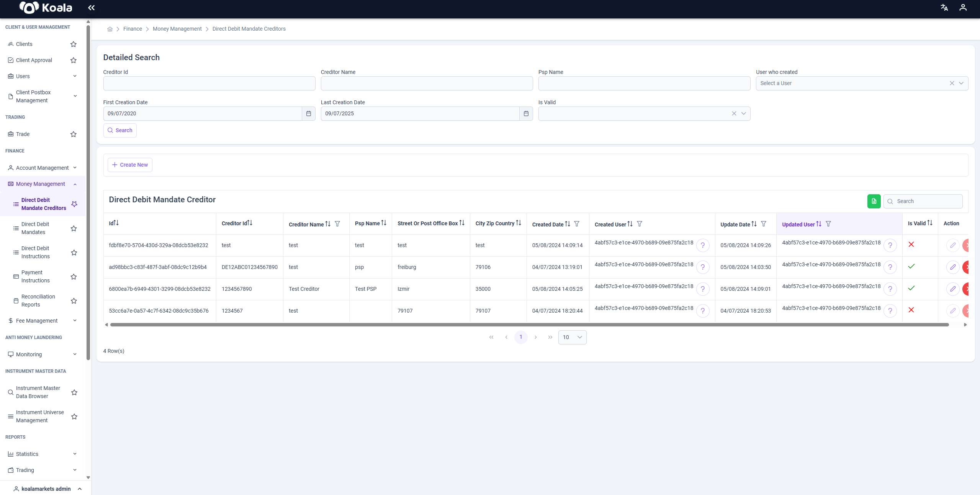Focus the Psp Name input field

pos(644,83)
